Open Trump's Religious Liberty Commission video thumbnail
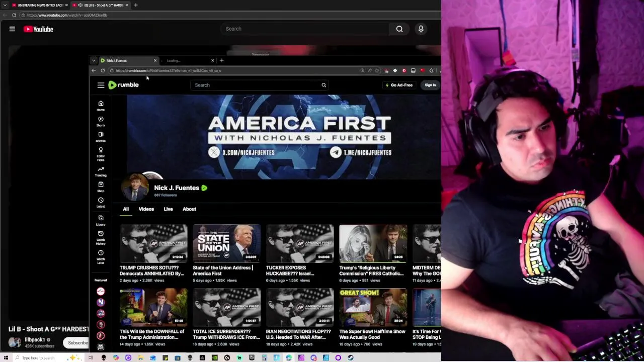 tap(373, 243)
